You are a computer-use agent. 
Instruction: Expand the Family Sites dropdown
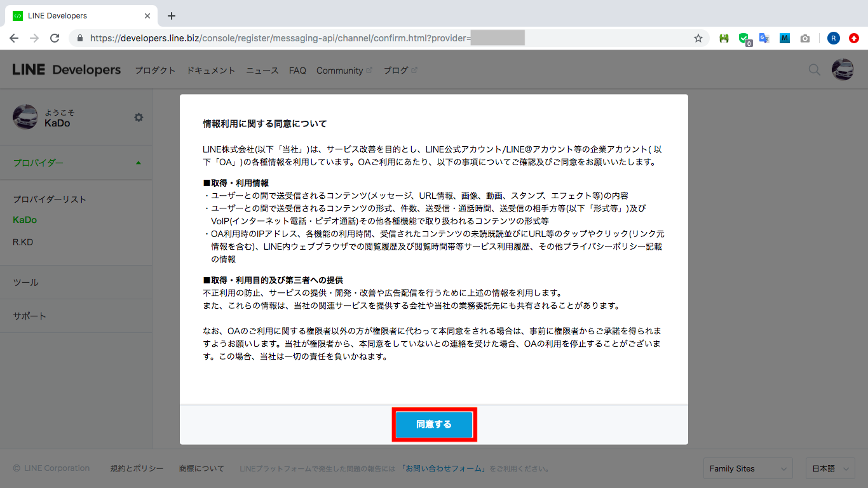click(749, 468)
